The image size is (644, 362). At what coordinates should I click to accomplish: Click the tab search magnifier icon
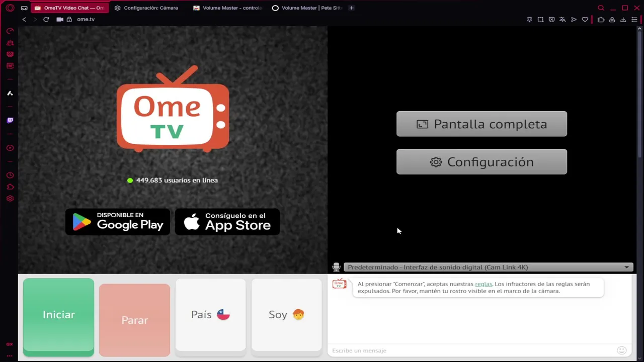pos(601,8)
